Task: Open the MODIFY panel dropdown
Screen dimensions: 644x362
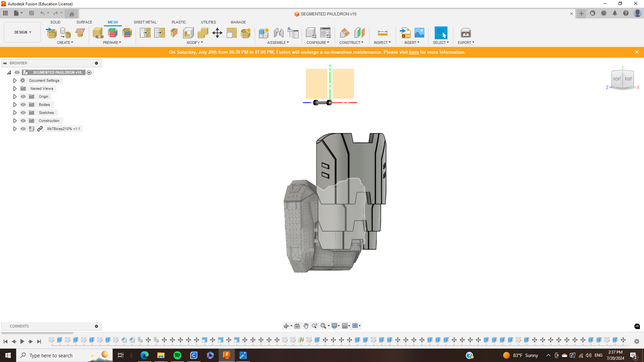Action: pos(195,43)
